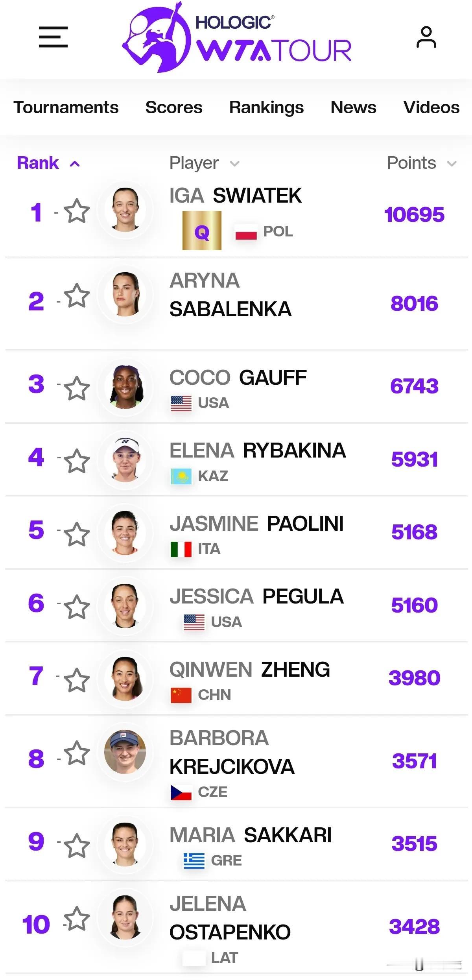Click the Greece flag next to GRE
This screenshot has height=980, width=472.
194,861
